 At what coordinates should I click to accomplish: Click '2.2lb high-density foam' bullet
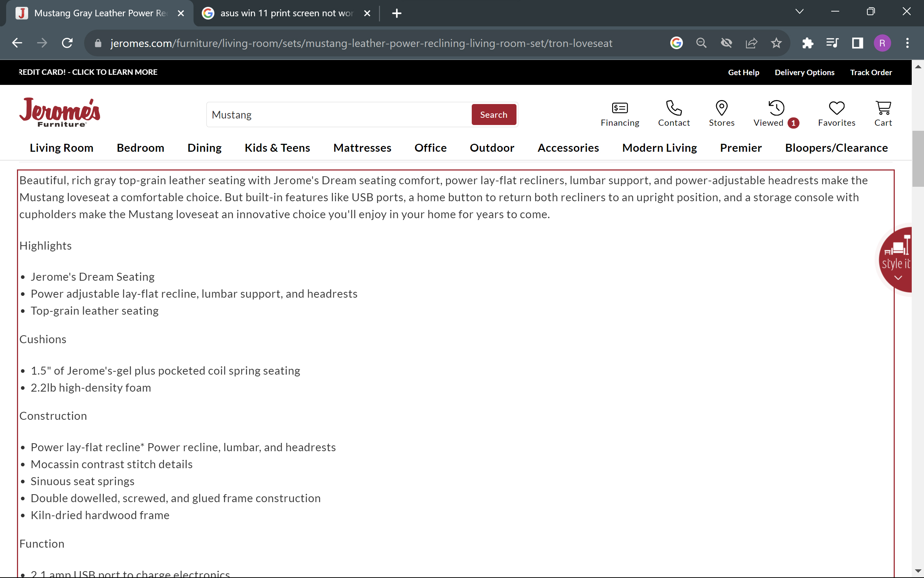(x=91, y=388)
